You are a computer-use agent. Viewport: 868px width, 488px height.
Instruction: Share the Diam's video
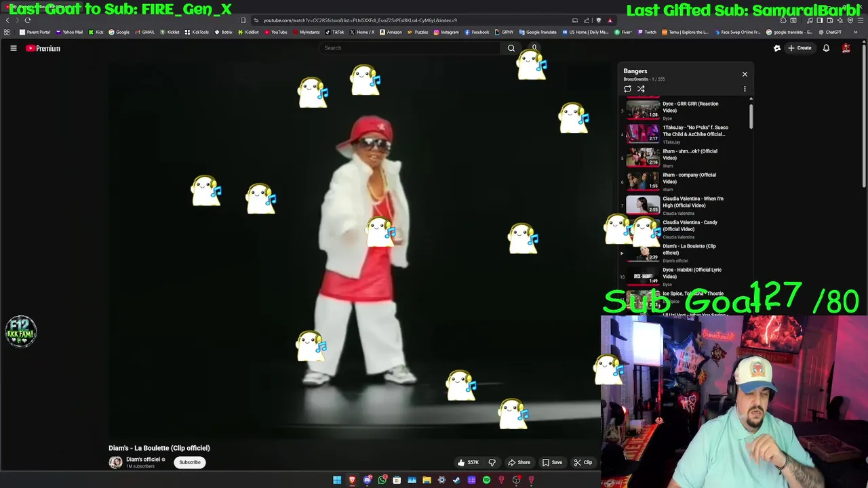tap(519, 462)
